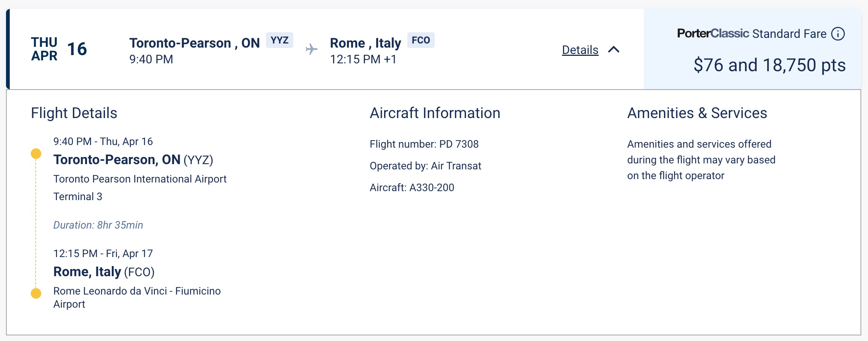Viewport: 868px width, 341px height.
Task: Click the Rome arrival timeline dot
Action: [36, 293]
